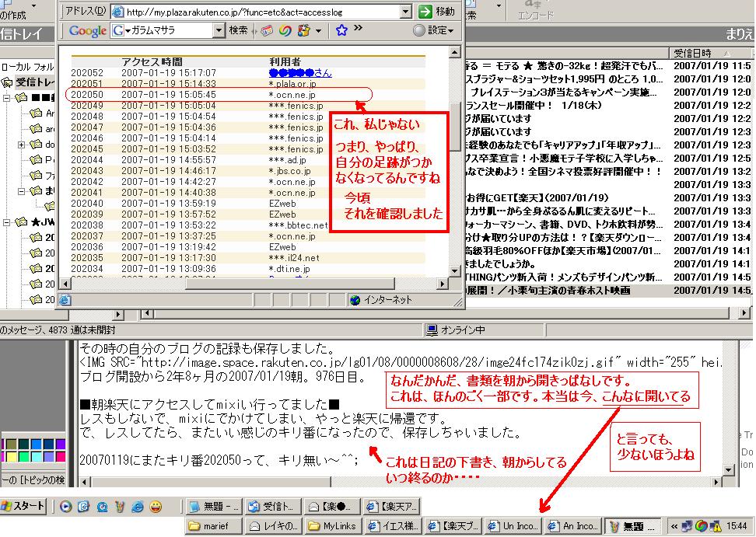The height and width of the screenshot is (537, 756).
Task: Switch to marief folder taskbar button
Action: (215, 526)
